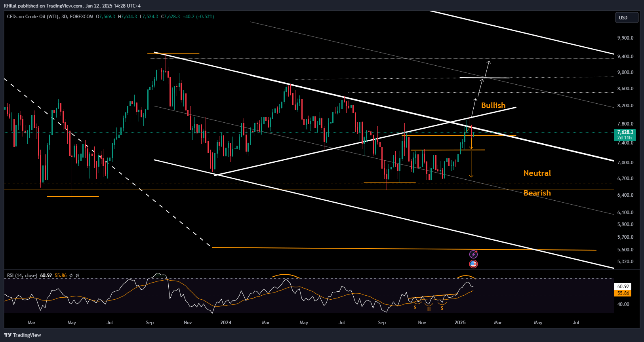644x342 pixels.
Task: Open the USD currency selector
Action: pyautogui.click(x=627, y=17)
